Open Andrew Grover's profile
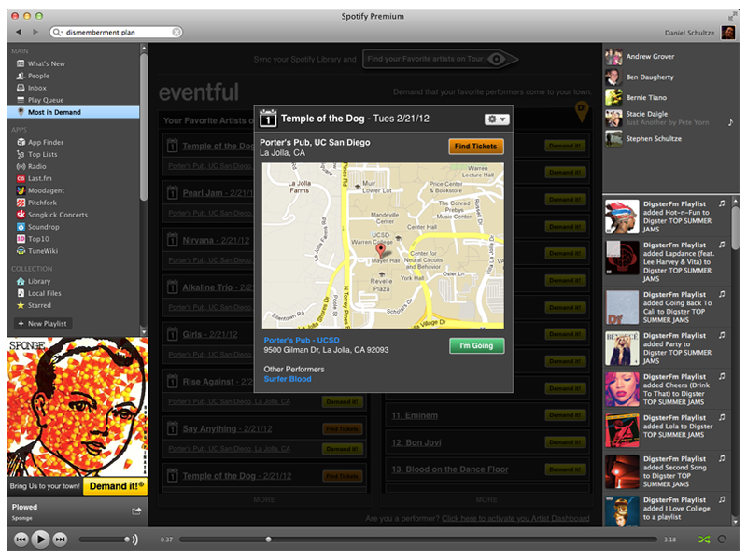 click(x=650, y=57)
